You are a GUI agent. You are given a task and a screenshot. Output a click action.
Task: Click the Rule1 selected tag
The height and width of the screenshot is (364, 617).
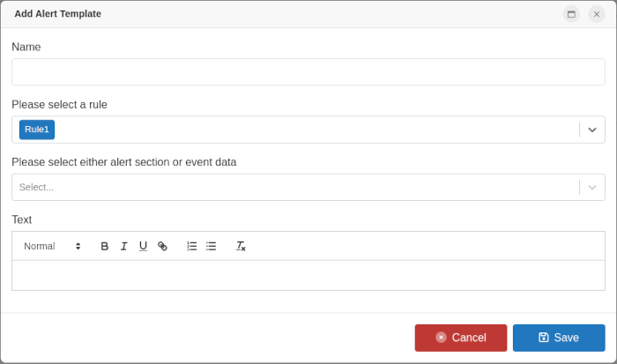click(37, 130)
